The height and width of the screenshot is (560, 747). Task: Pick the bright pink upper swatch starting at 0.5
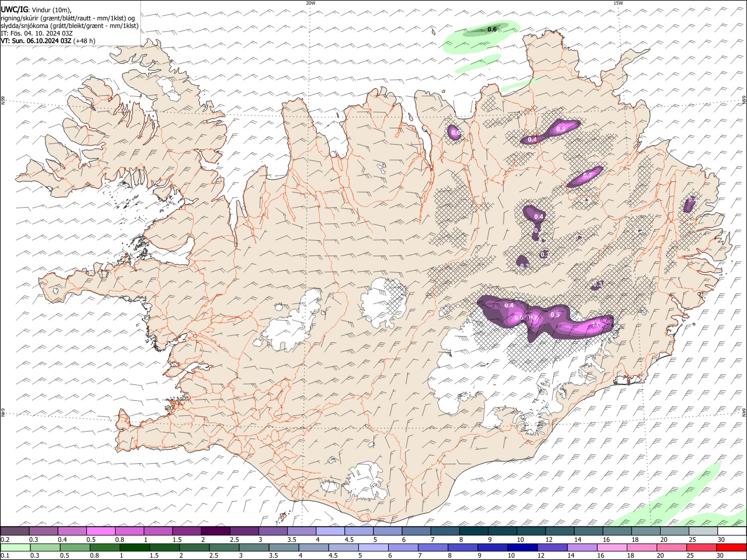[x=100, y=531]
